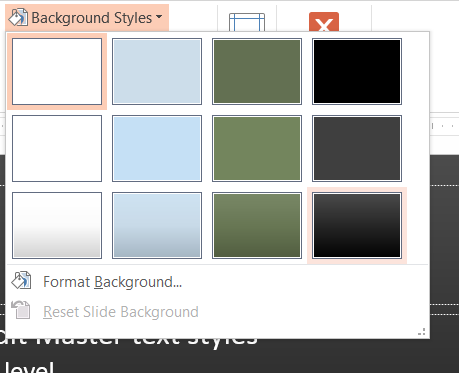Image resolution: width=459 pixels, height=373 pixels.
Task: Open Format Background... menu entry
Action: pyautogui.click(x=217, y=282)
